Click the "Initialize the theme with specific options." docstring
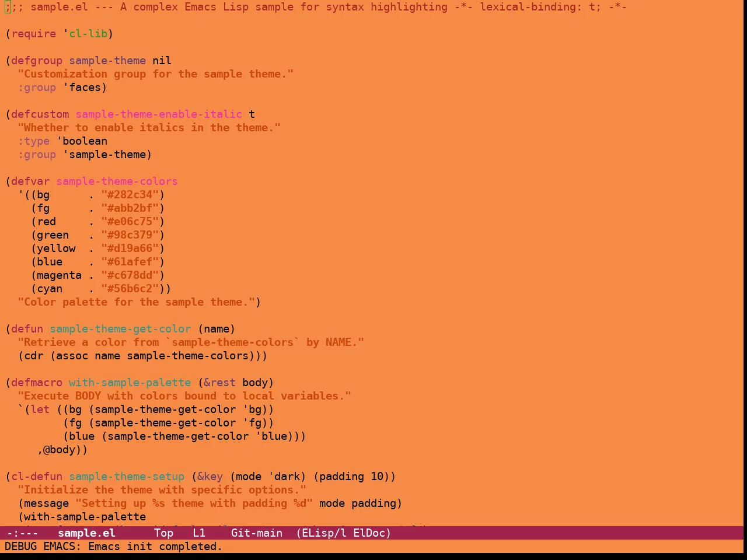The image size is (747, 560). [162, 490]
